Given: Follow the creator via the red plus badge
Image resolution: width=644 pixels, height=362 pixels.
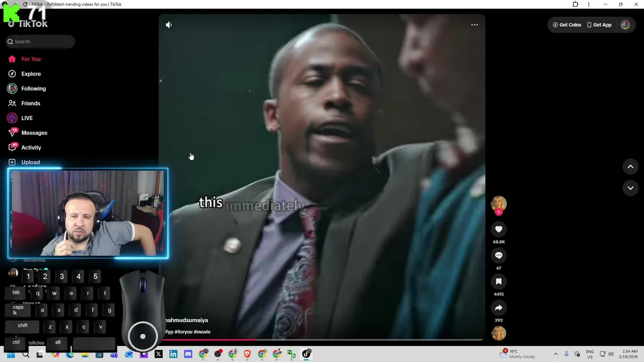Looking at the screenshot, I should (x=499, y=212).
